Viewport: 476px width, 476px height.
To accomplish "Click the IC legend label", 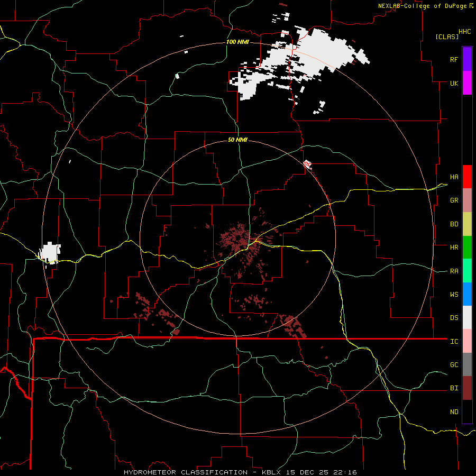I will point(454,342).
